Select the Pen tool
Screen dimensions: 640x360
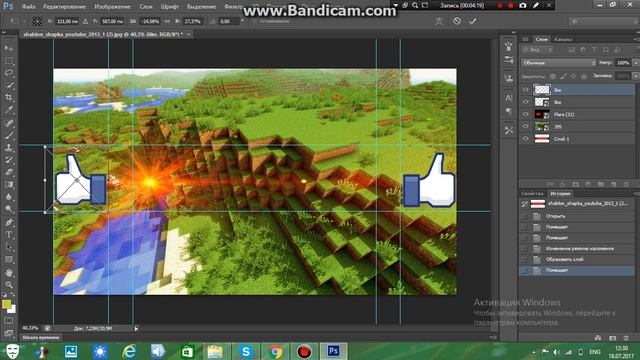coord(9,222)
